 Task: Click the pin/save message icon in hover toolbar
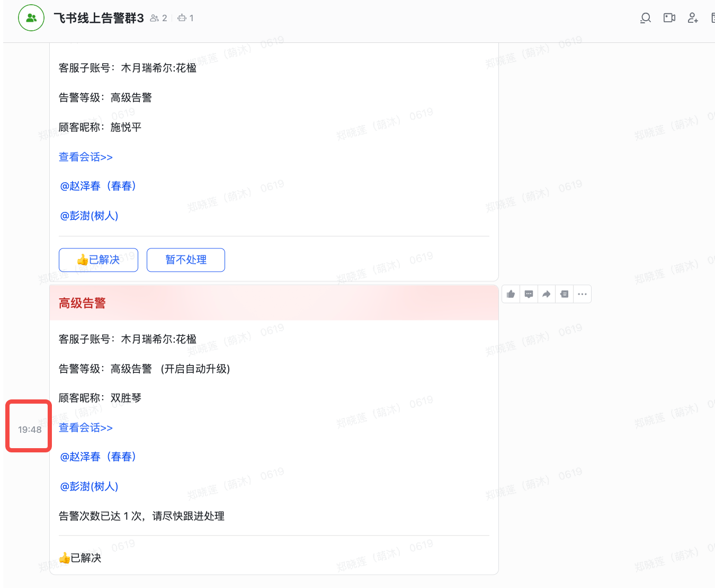tap(565, 294)
